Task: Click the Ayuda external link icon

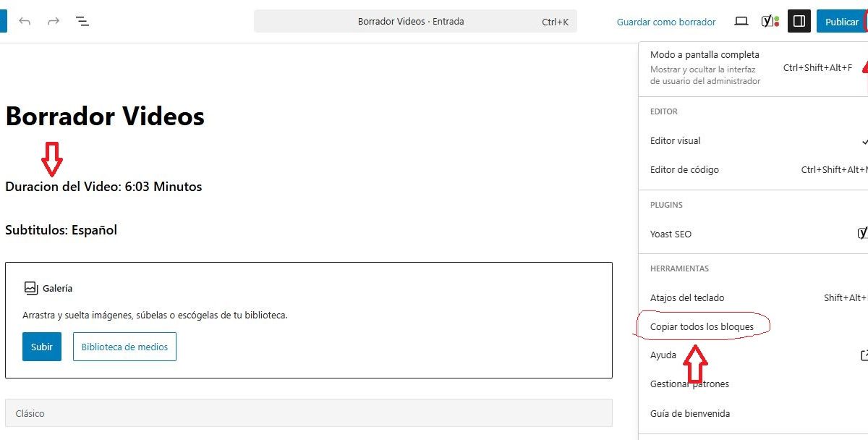Action: pos(863,355)
